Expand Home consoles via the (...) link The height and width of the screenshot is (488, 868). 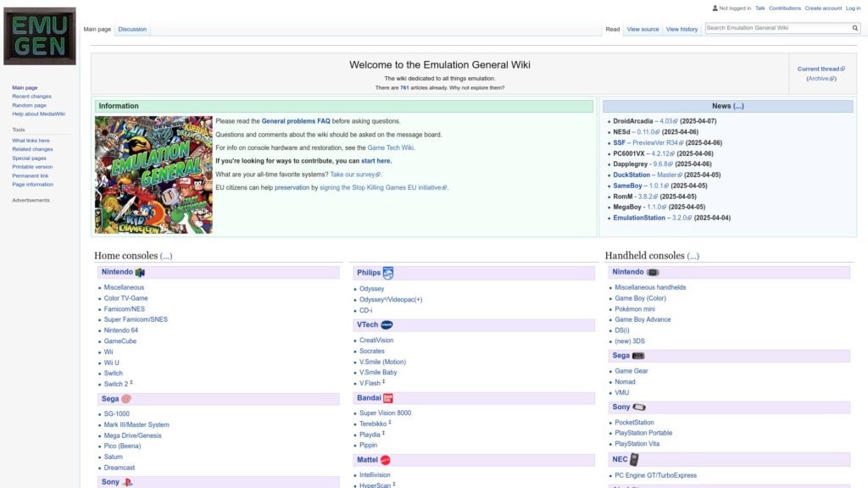click(x=166, y=256)
